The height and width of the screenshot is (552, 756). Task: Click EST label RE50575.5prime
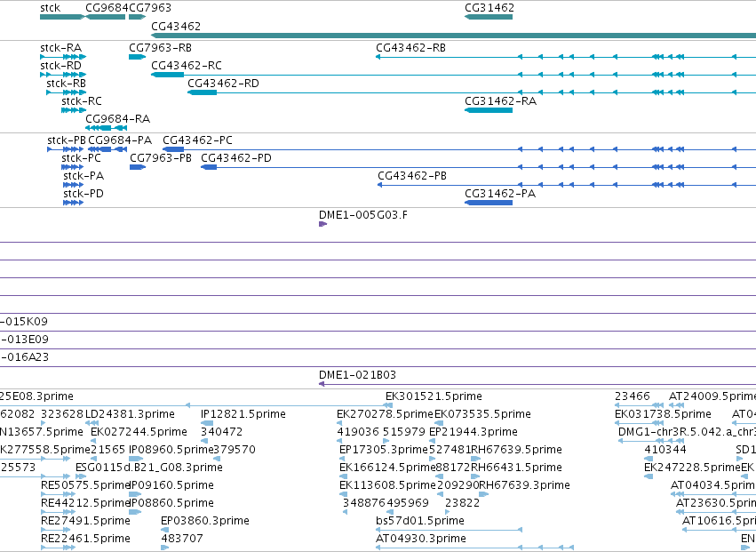coord(85,486)
